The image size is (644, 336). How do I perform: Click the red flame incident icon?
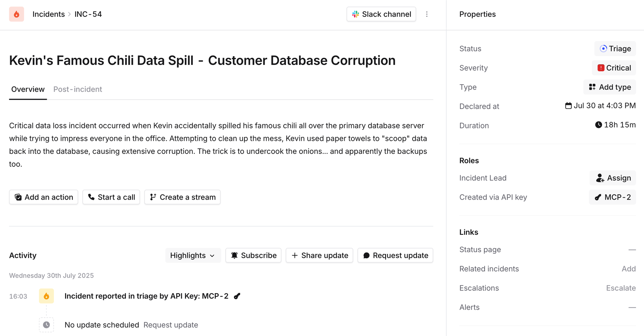point(16,14)
